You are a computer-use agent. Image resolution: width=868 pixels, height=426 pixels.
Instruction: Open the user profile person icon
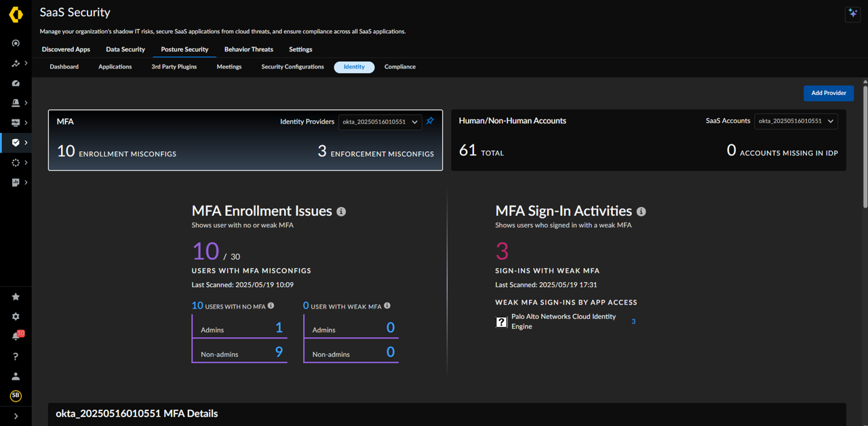(x=16, y=376)
